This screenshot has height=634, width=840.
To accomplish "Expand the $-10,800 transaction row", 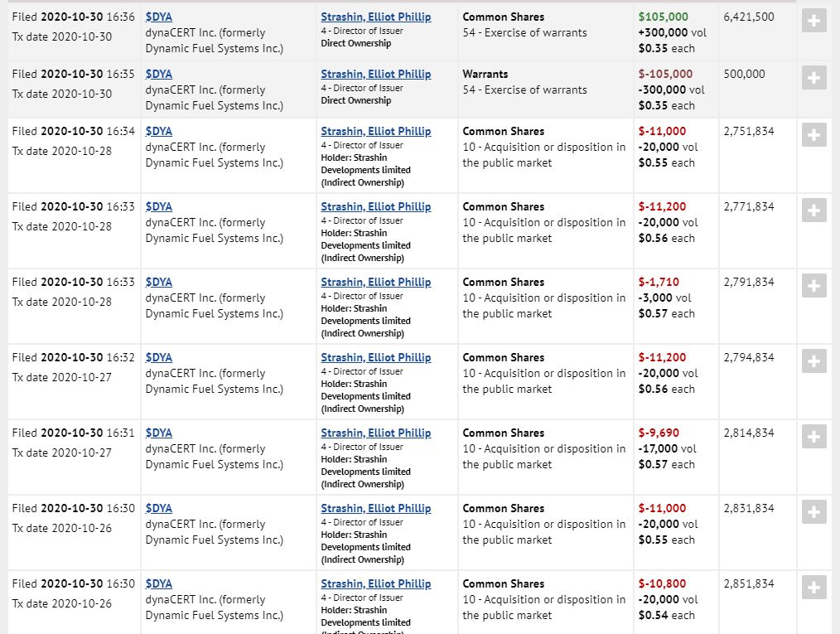I will click(814, 588).
